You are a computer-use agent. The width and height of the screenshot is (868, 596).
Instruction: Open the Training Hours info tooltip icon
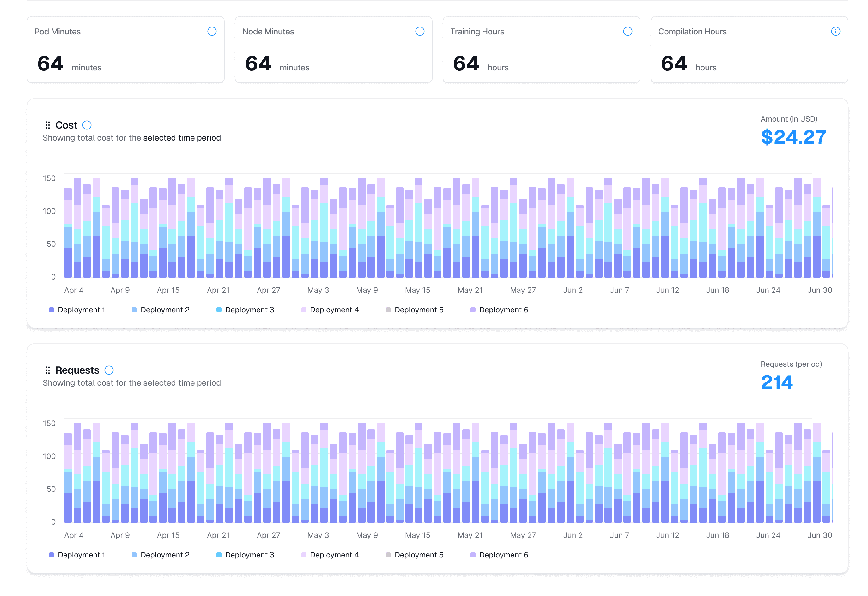click(628, 31)
